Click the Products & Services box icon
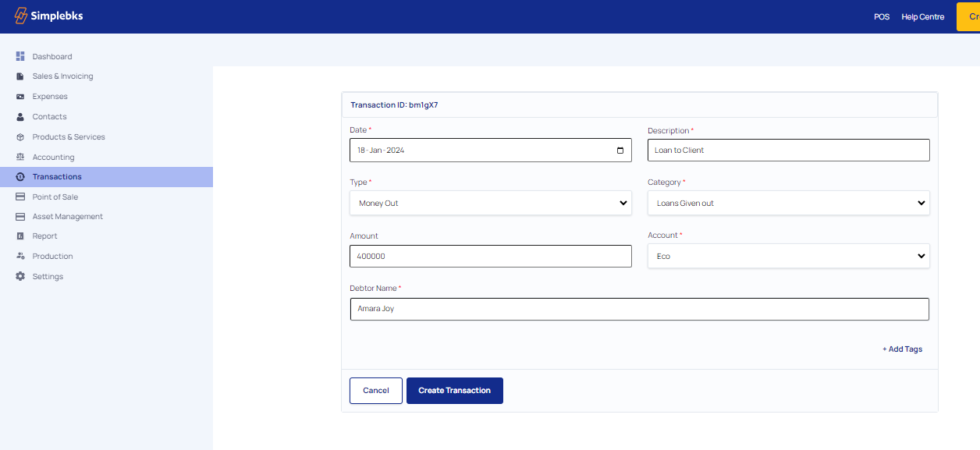Viewport: 980px width, 450px height. pyautogui.click(x=20, y=136)
